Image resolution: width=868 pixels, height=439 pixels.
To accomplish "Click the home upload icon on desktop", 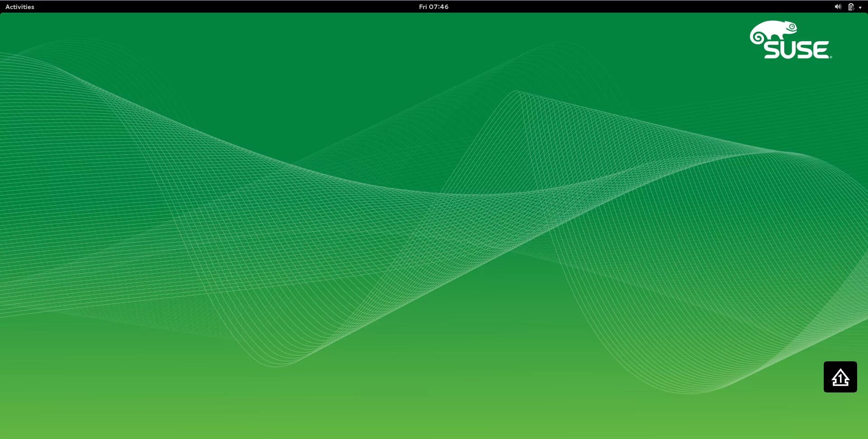I will [x=840, y=377].
